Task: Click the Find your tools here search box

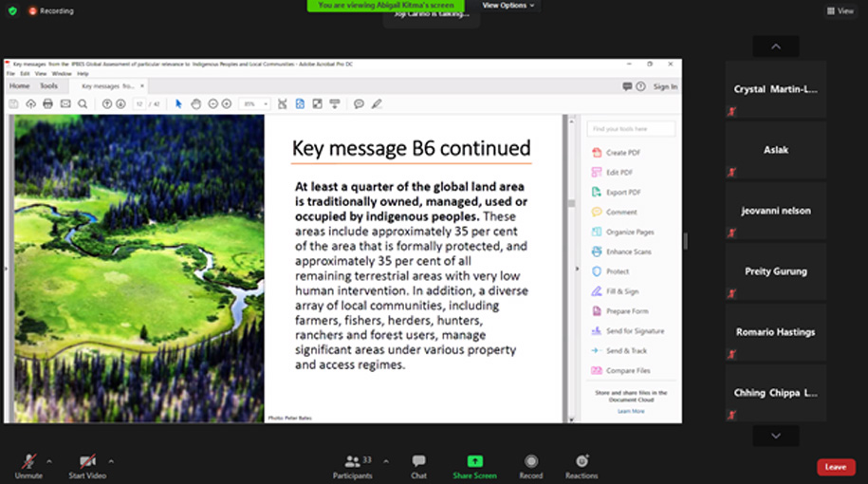Action: 631,129
